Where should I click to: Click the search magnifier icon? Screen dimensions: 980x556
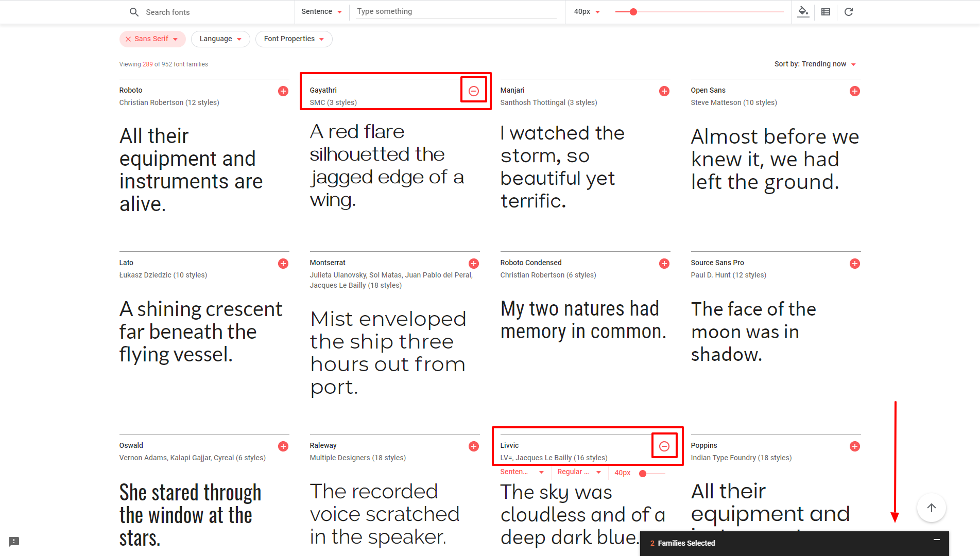click(134, 12)
